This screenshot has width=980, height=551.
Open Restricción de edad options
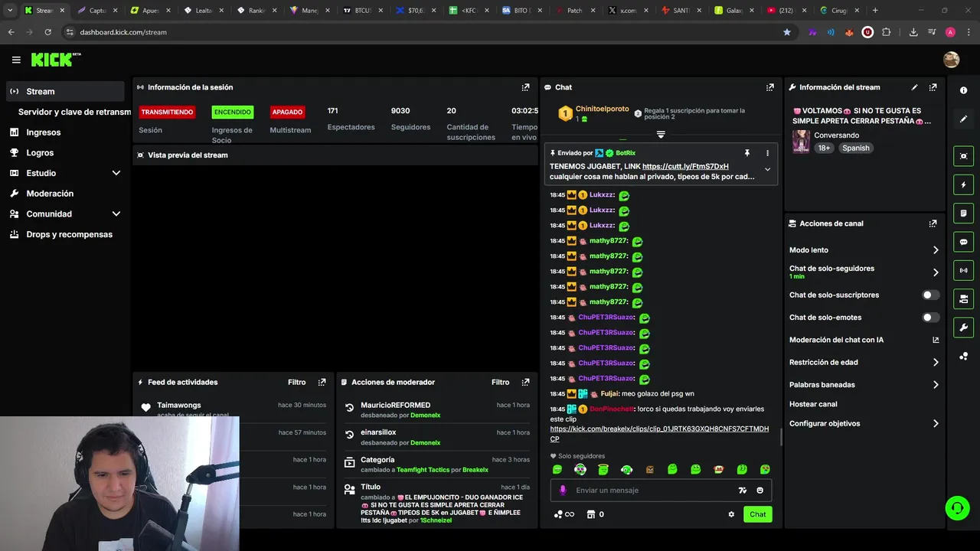[864, 362]
